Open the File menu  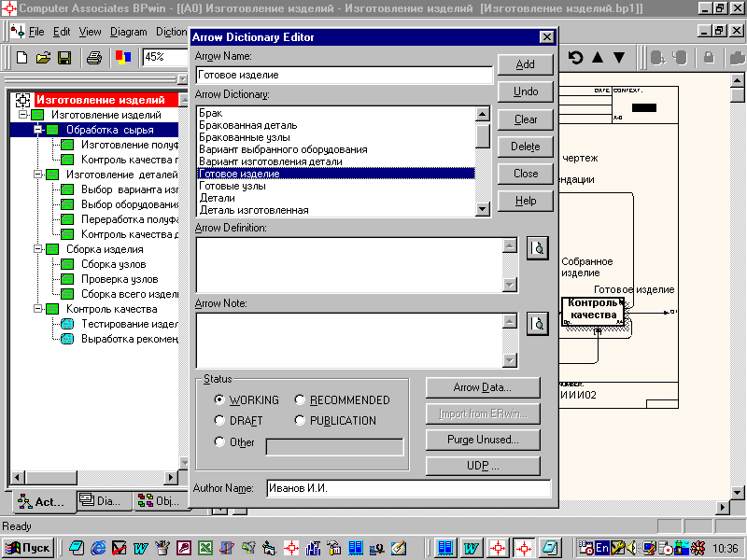click(36, 32)
